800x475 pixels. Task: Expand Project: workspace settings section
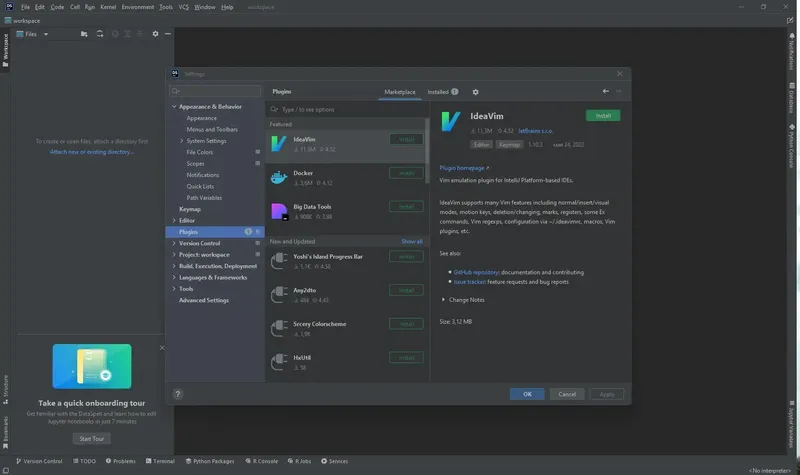coord(174,255)
